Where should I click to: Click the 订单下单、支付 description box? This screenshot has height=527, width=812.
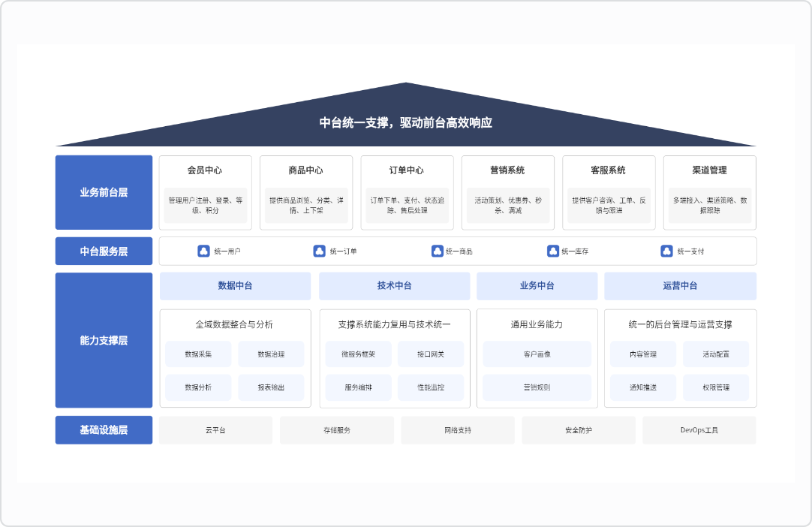408,205
